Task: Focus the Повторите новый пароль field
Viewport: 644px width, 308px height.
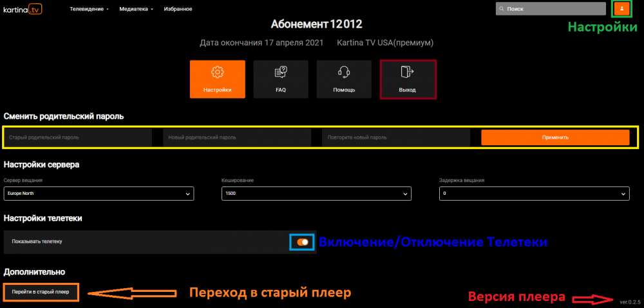Action: coord(396,138)
